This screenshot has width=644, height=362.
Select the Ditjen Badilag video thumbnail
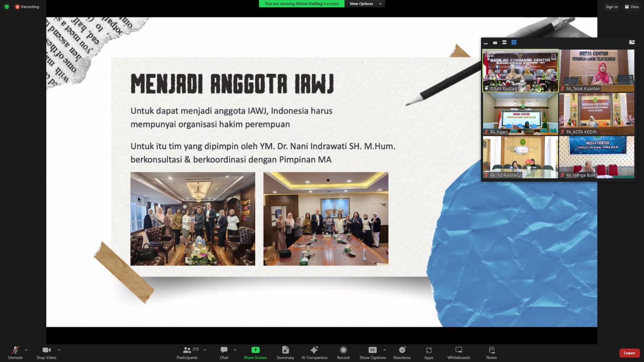click(x=520, y=71)
